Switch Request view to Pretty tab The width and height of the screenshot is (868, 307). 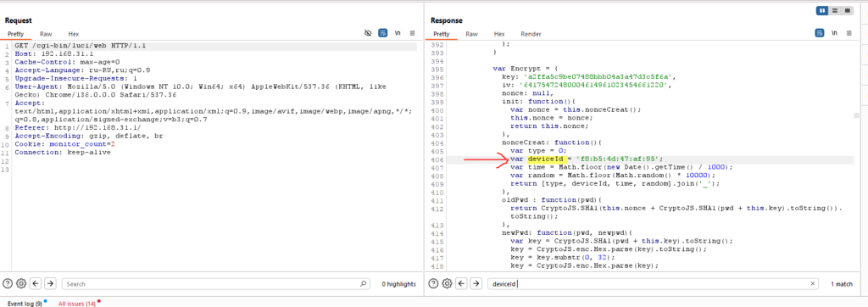point(15,34)
